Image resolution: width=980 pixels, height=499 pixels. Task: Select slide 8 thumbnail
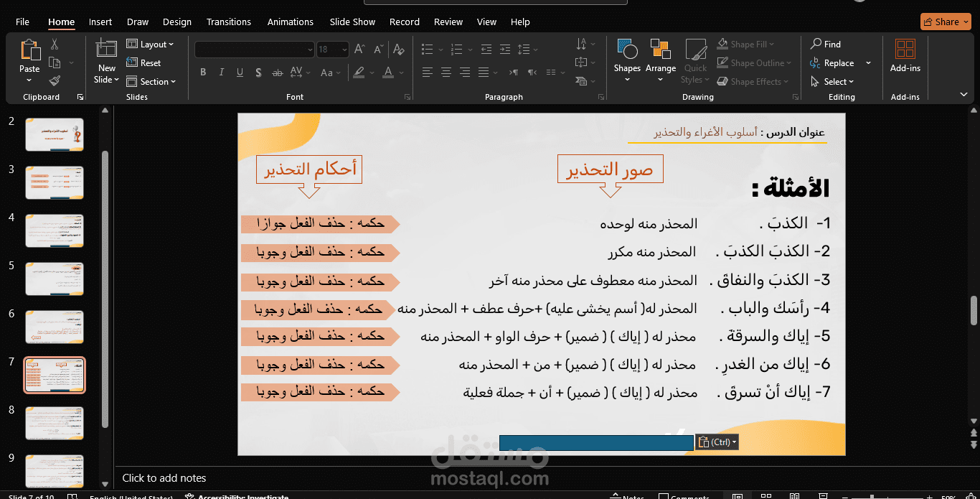point(55,423)
